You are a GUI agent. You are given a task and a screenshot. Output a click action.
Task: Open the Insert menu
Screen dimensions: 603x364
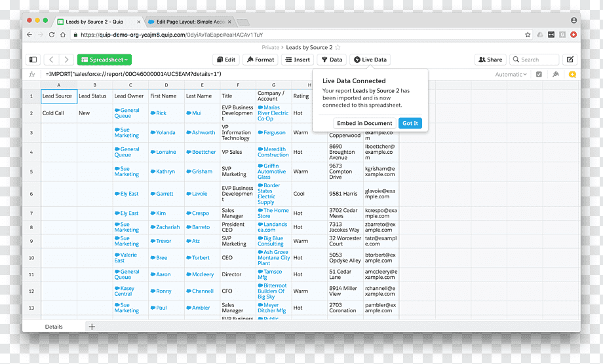coord(298,60)
